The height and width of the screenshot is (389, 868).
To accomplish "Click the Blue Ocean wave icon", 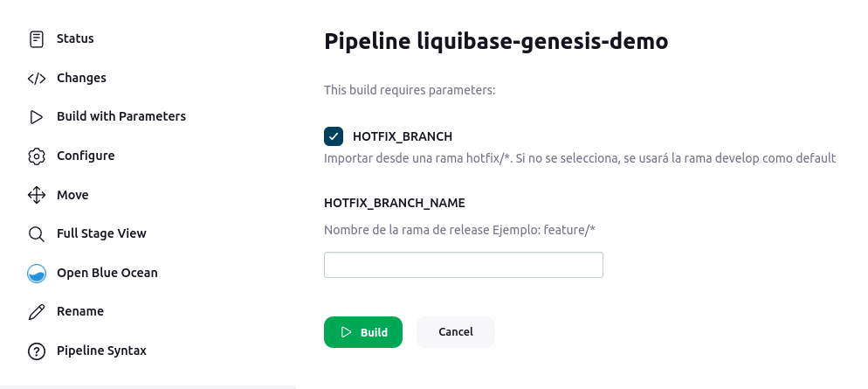I will click(37, 274).
